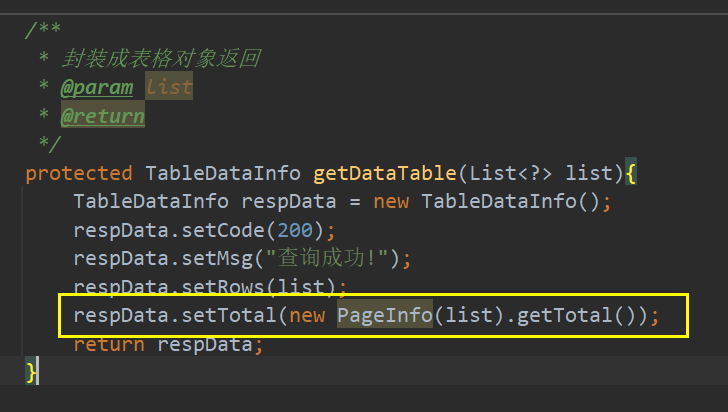
Task: Click the highlighted PageInfo class name
Action: (385, 315)
